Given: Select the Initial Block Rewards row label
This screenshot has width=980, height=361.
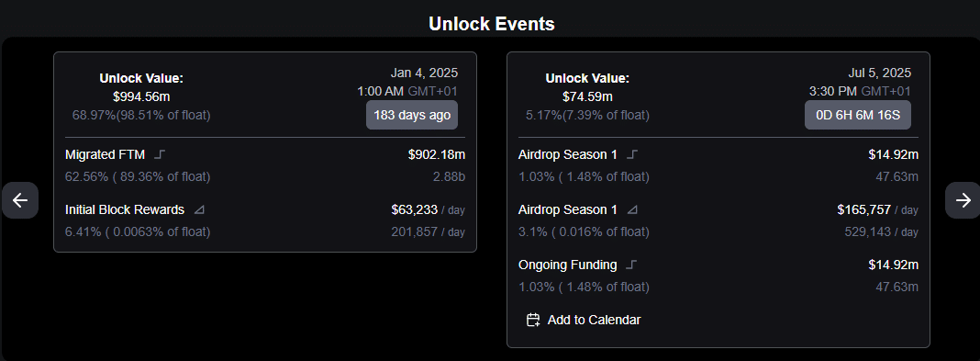Looking at the screenshot, I should [125, 209].
